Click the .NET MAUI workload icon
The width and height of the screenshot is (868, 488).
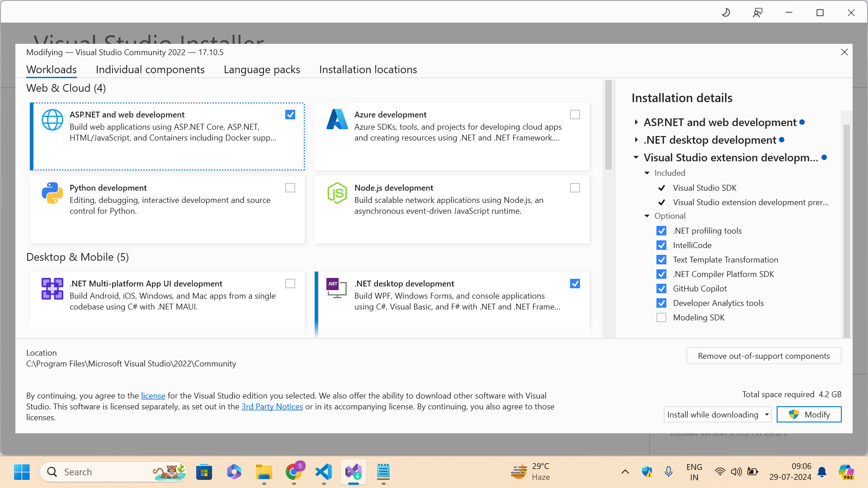click(52, 289)
